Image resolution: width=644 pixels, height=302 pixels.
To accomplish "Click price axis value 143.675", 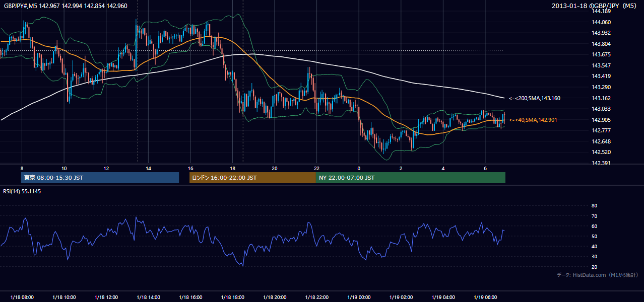I will (x=602, y=55).
